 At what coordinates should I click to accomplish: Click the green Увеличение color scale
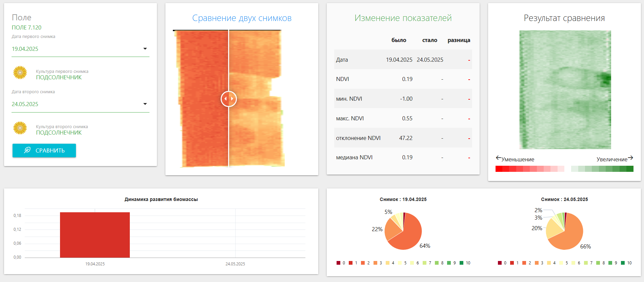point(602,169)
